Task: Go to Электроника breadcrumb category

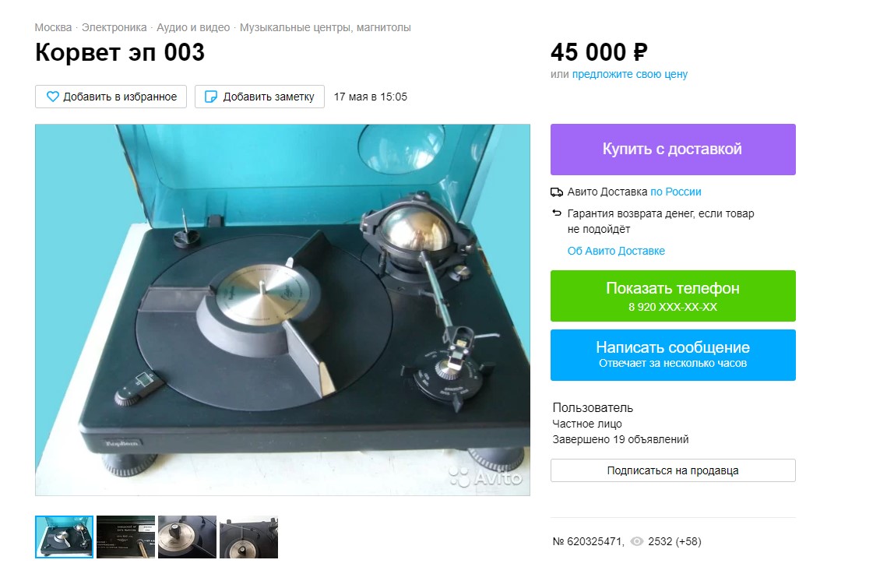Action: [114, 27]
